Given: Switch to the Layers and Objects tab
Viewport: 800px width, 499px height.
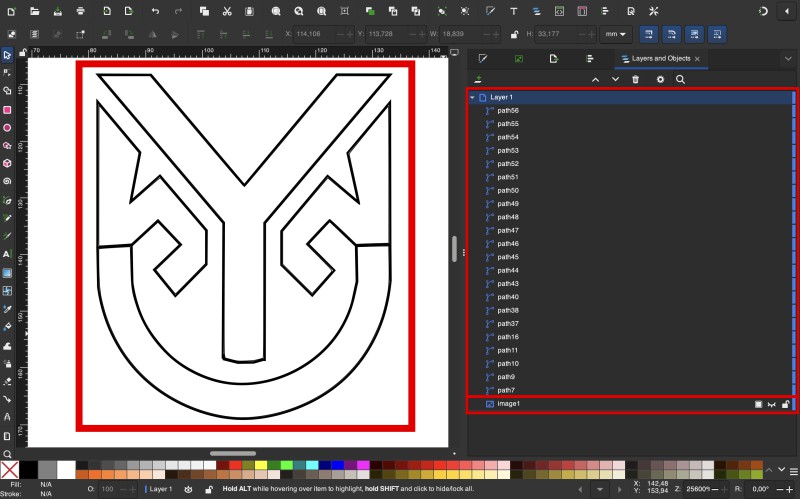Looking at the screenshot, I should 661,59.
